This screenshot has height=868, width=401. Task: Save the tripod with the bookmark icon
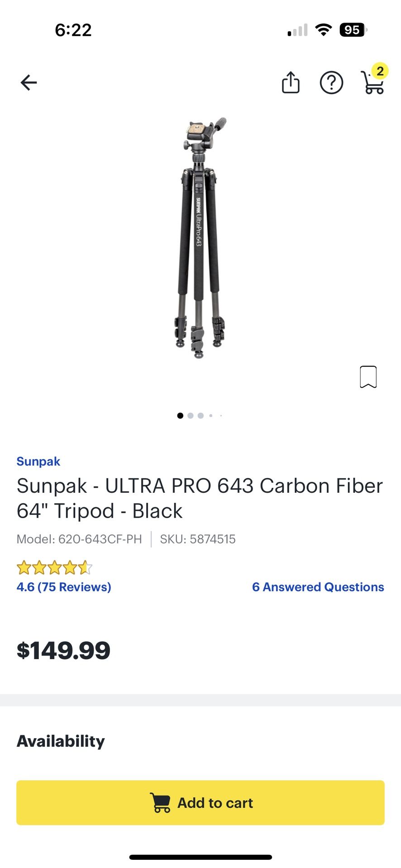coord(368,377)
